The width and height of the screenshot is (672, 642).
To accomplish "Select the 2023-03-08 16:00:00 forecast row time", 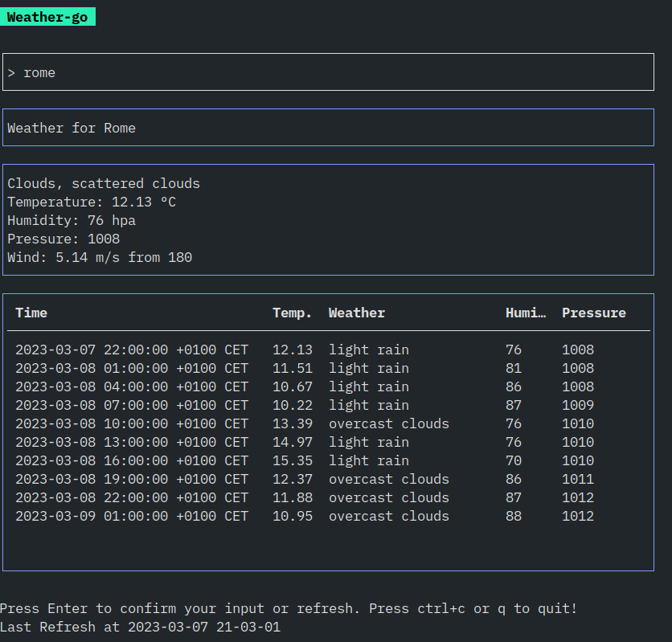I will tap(132, 460).
